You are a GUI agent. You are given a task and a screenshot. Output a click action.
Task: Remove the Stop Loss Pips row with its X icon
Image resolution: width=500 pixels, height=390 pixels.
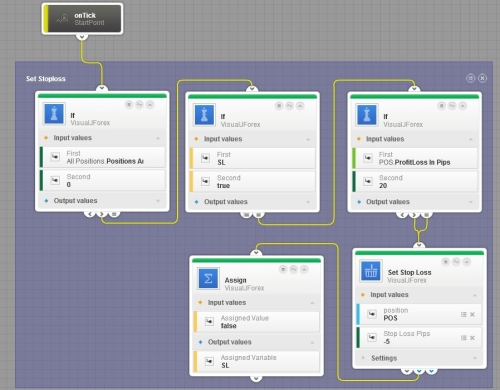472,338
